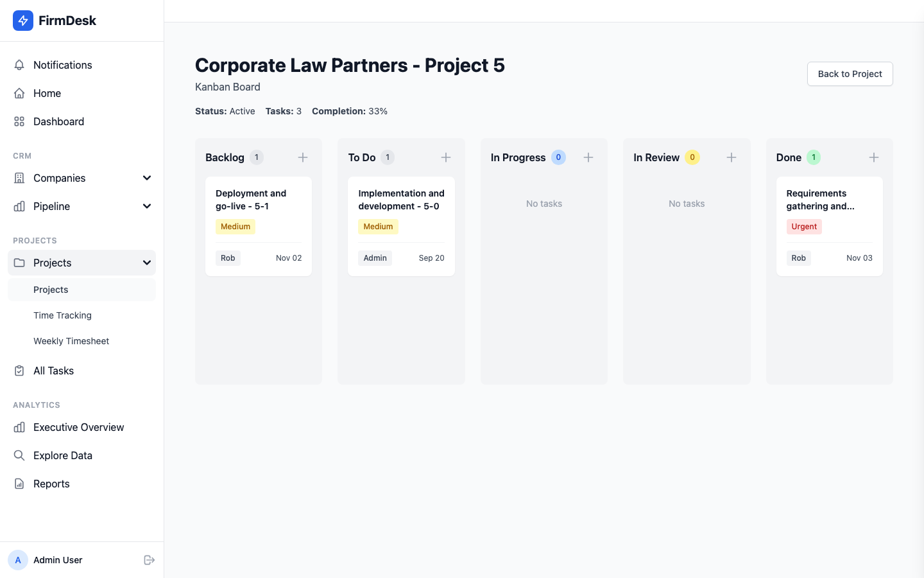Click the FirmDesk lightning logo icon
Image resolution: width=924 pixels, height=578 pixels.
point(23,21)
